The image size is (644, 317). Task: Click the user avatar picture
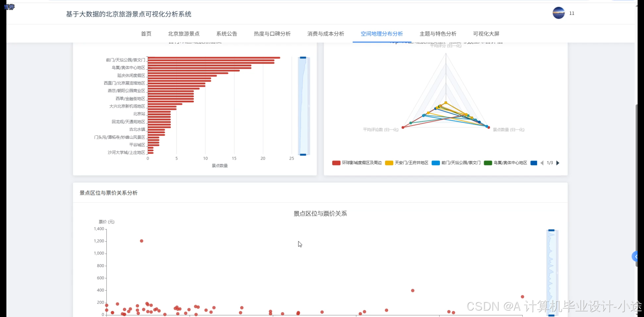558,13
